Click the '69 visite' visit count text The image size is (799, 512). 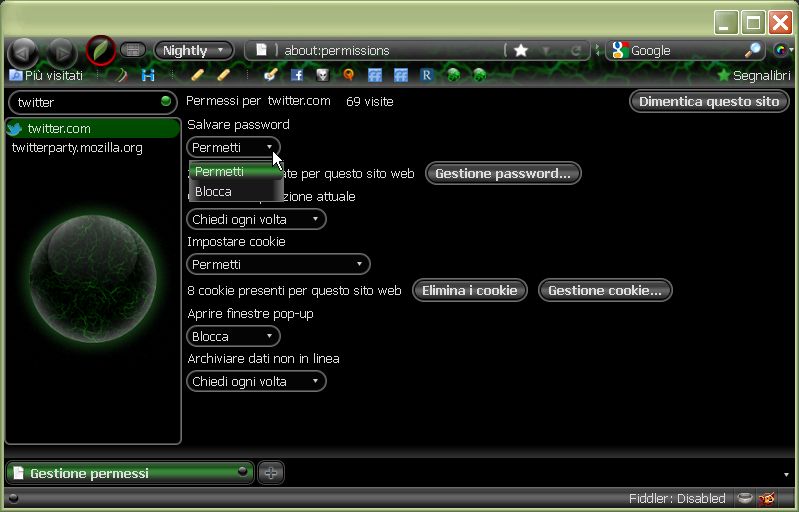pos(369,101)
